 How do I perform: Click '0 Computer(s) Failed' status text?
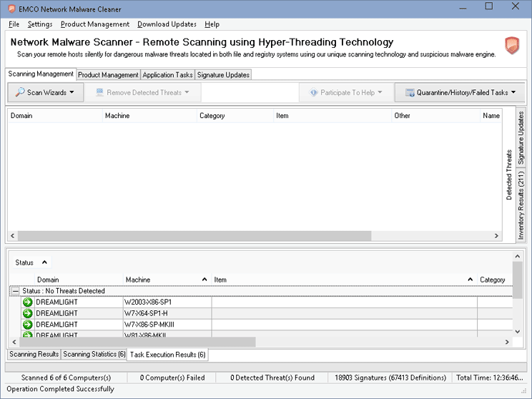point(172,378)
